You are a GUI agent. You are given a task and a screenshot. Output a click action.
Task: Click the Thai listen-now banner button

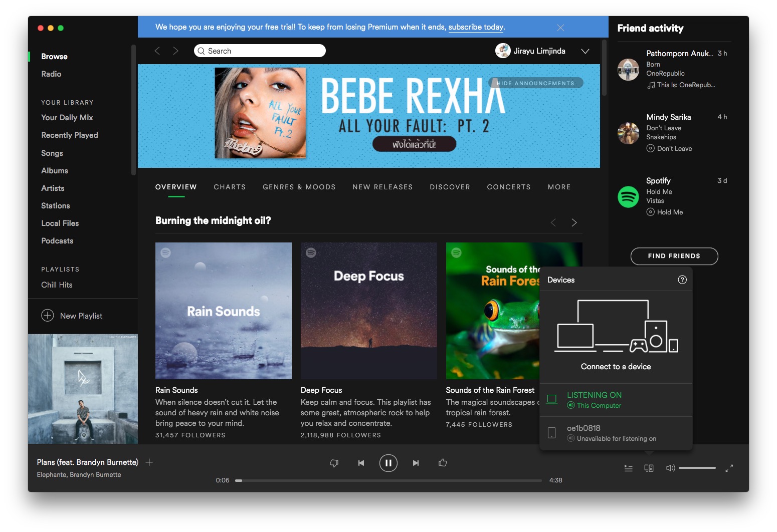pyautogui.click(x=414, y=144)
